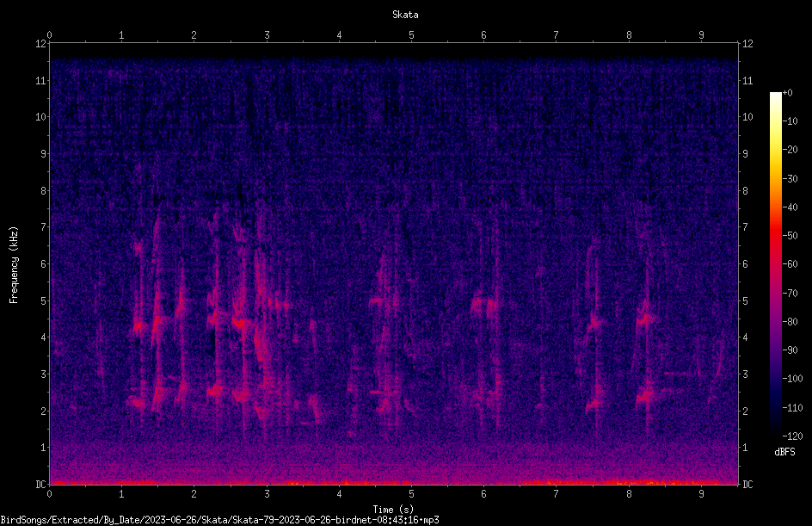Click the "-90" colorbar value
The height and width of the screenshot is (526, 812).
click(x=790, y=350)
